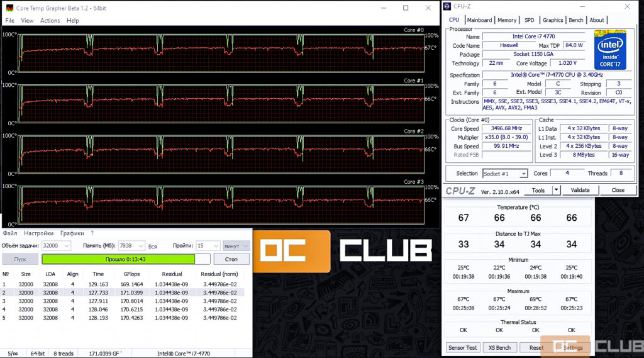Open the Tools dropdown arrow in CPU-Z
The image size is (644, 358).
(x=556, y=190)
